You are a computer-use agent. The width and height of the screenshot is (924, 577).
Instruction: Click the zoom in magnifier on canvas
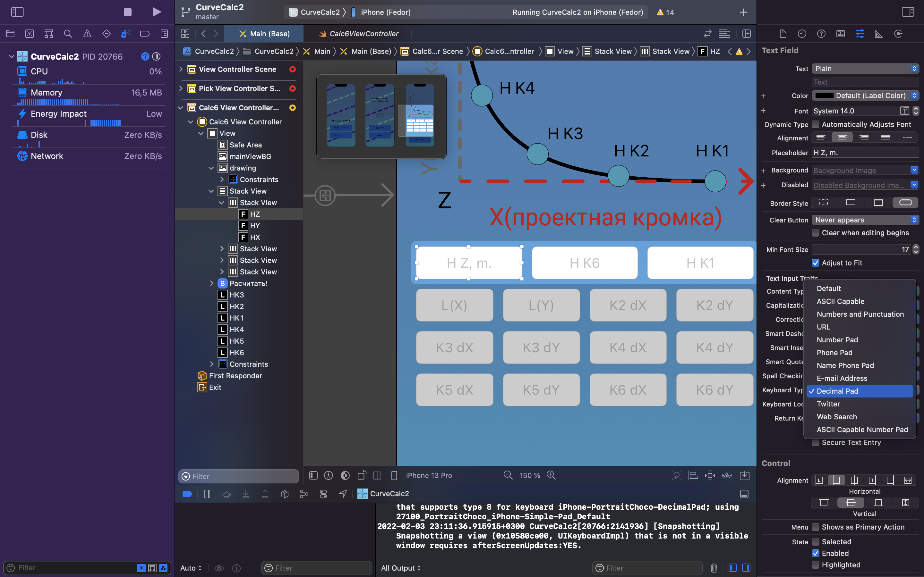tap(551, 475)
